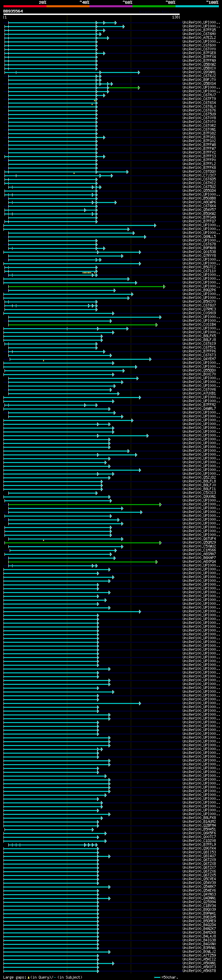Select the UniRef100_A8CWP6 label
The width and height of the screenshot is (222, 980).
pyautogui.click(x=199, y=202)
